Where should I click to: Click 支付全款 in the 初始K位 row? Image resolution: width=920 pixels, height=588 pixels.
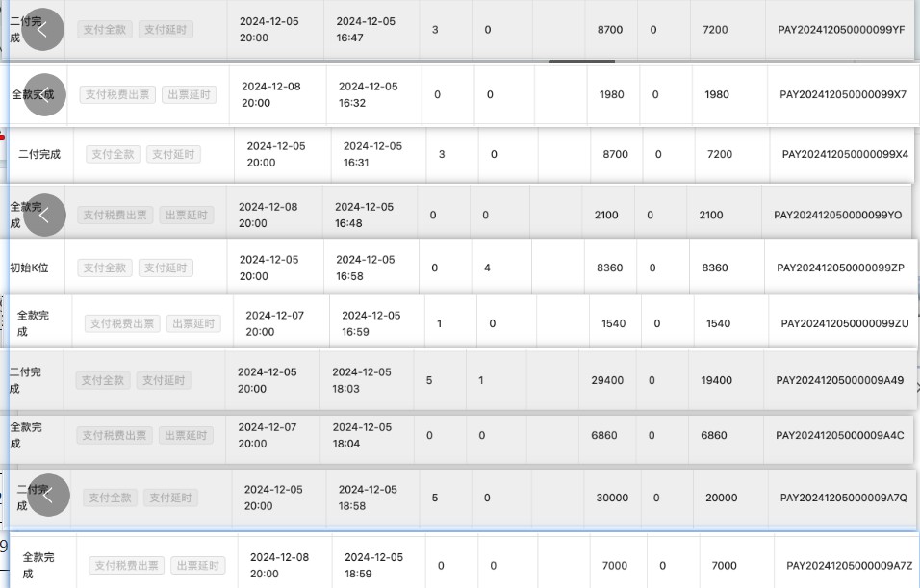pyautogui.click(x=105, y=268)
